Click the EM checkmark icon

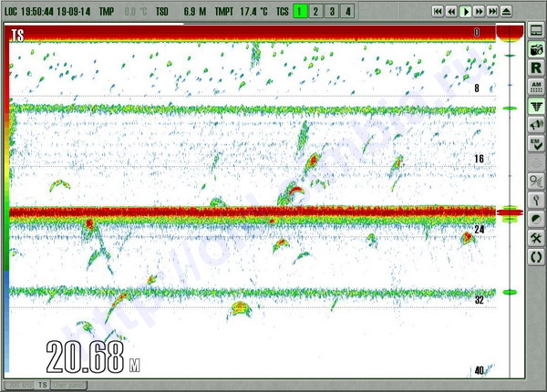[537, 144]
